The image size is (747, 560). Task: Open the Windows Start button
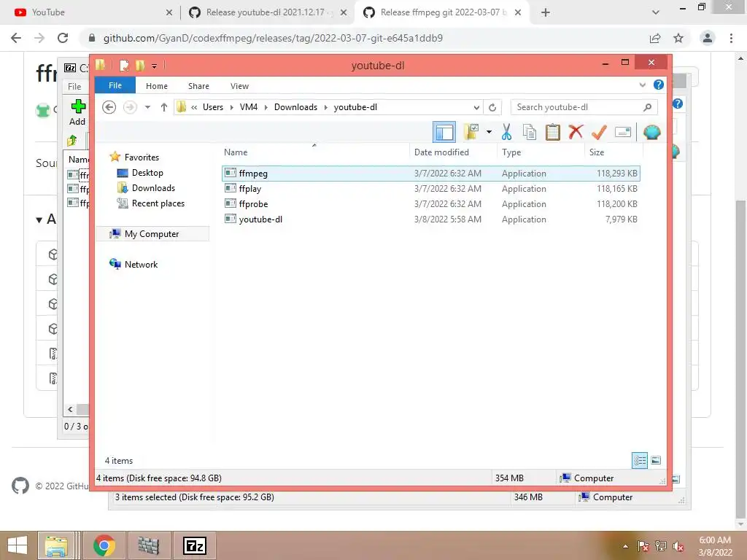pyautogui.click(x=18, y=545)
